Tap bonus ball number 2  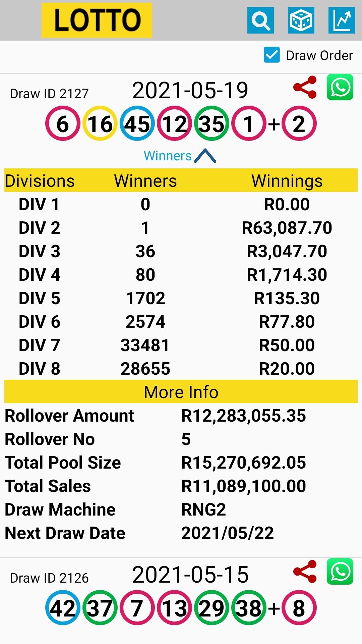coord(299,123)
